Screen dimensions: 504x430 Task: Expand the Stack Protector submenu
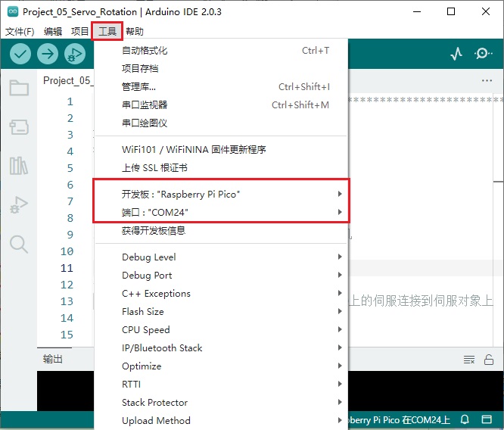222,402
